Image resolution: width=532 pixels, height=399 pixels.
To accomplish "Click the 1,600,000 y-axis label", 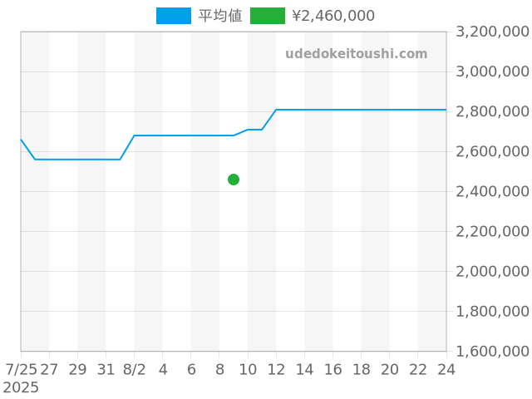I will click(493, 351).
